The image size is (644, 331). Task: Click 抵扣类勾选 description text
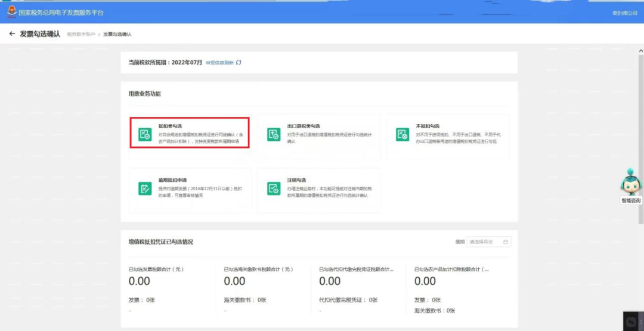[x=202, y=138]
